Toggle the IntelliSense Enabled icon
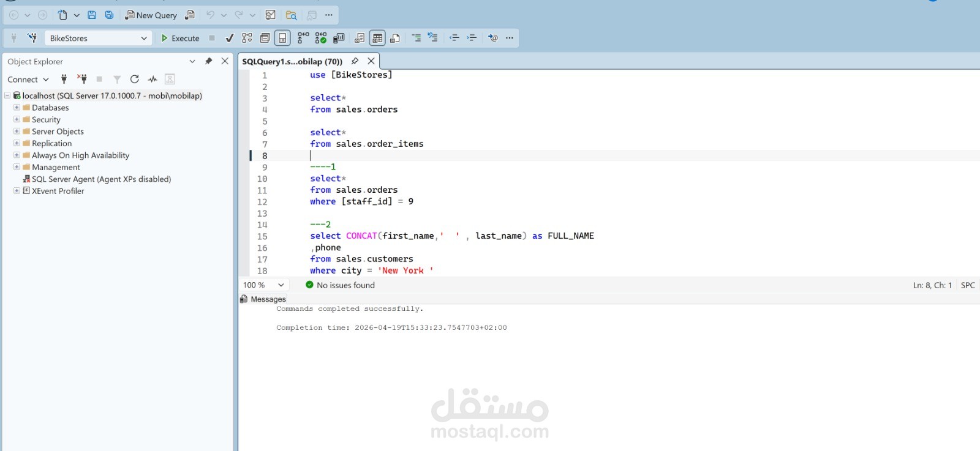The image size is (980, 451). (x=282, y=38)
